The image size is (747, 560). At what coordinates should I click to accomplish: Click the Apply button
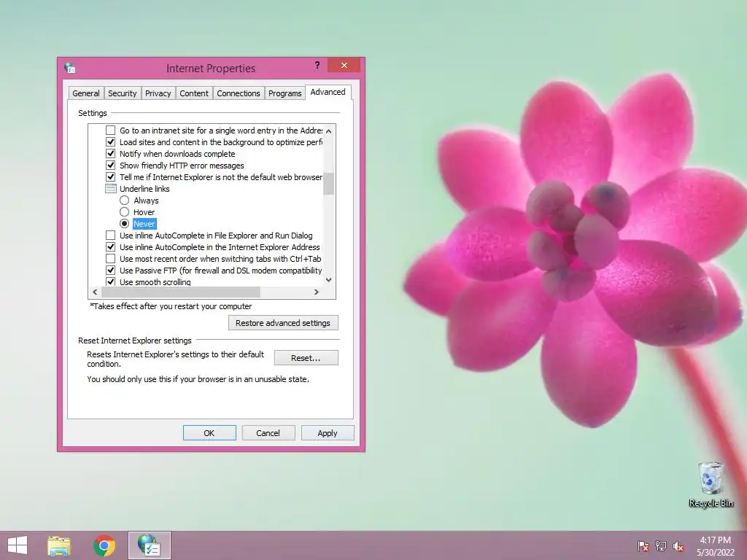coord(328,433)
